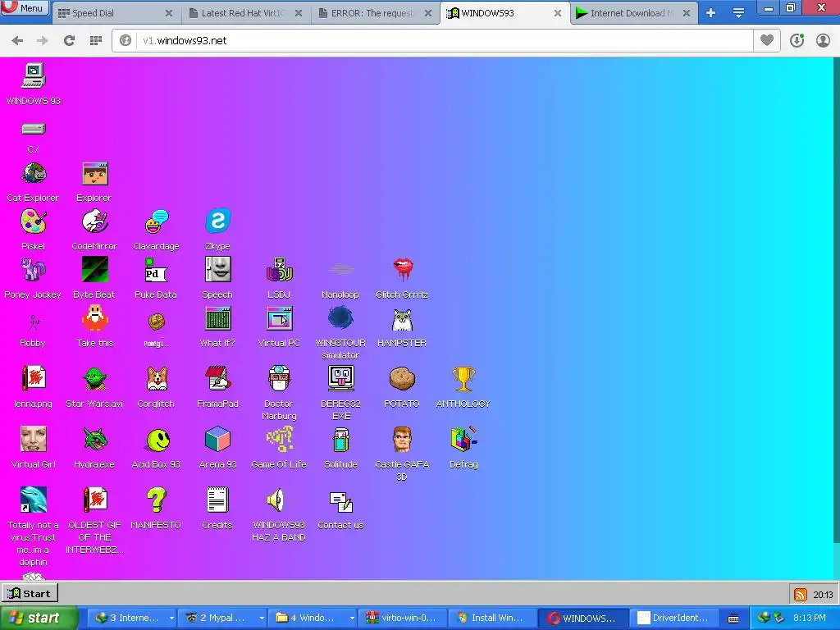Open Acid Box 93
The width and height of the screenshot is (840, 630).
pyautogui.click(x=157, y=441)
